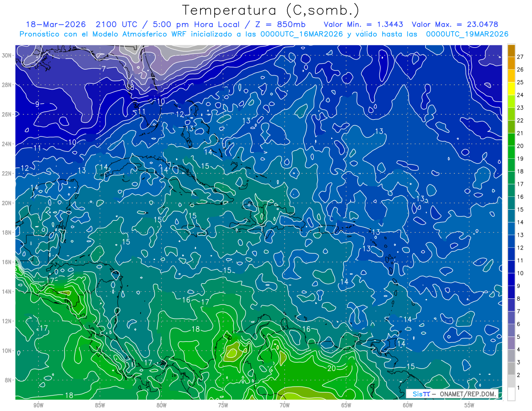Click the '90W' longitude axis label
532x411 pixels.
point(39,405)
